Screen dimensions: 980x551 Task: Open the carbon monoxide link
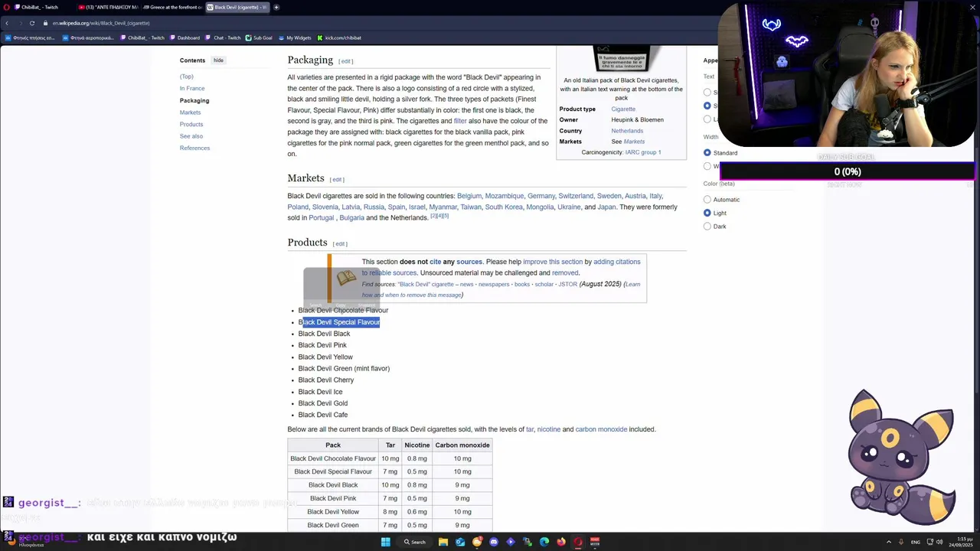click(x=601, y=429)
